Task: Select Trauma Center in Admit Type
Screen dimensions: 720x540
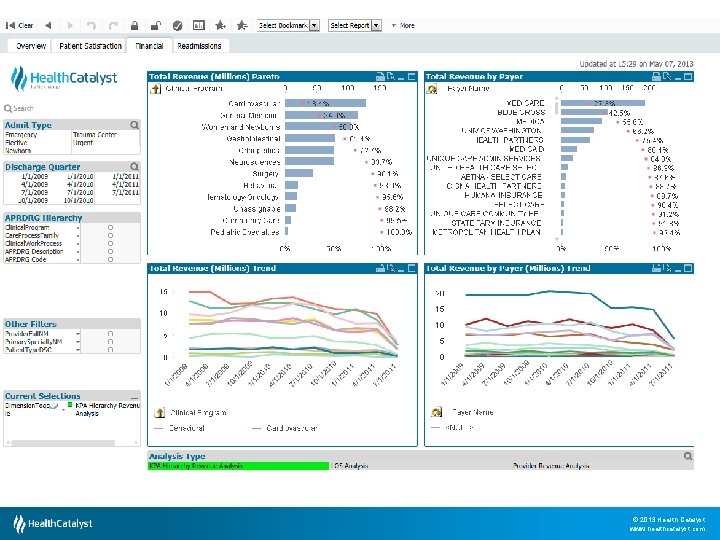Action: 95,135
